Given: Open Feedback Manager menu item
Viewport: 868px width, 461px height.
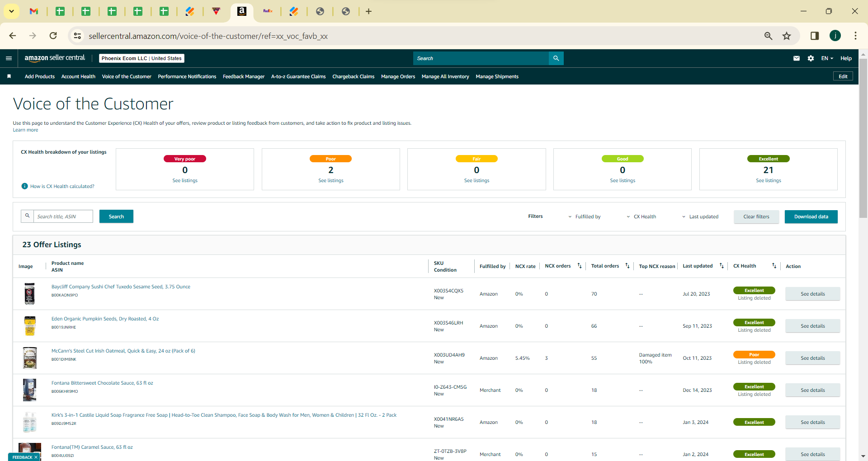Looking at the screenshot, I should (x=244, y=76).
